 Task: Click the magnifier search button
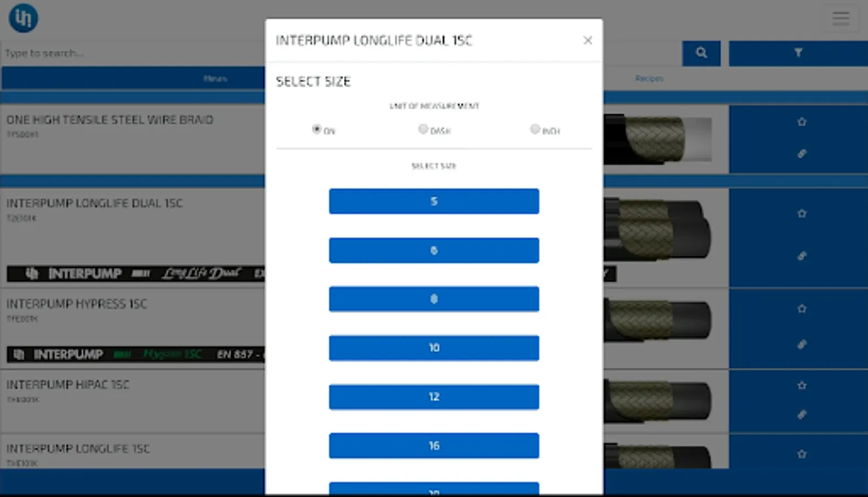pos(701,53)
